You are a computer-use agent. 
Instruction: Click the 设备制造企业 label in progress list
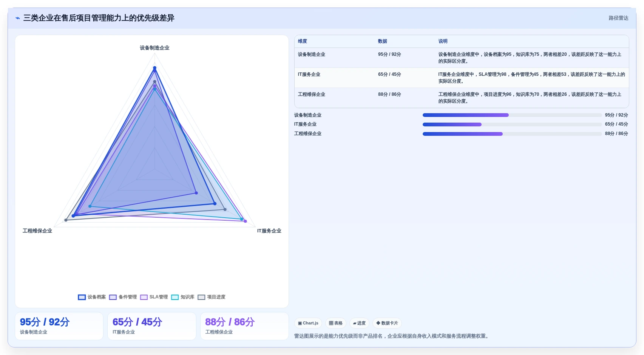coord(308,115)
